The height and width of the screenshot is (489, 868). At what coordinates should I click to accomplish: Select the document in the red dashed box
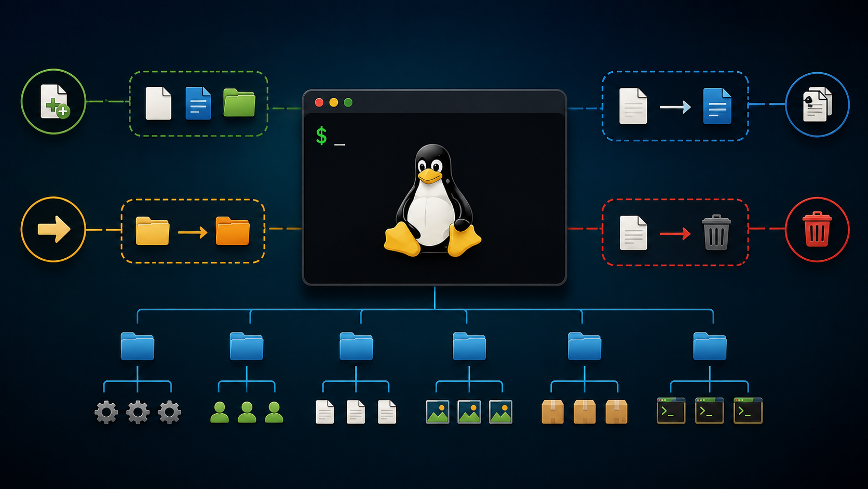[x=633, y=233]
